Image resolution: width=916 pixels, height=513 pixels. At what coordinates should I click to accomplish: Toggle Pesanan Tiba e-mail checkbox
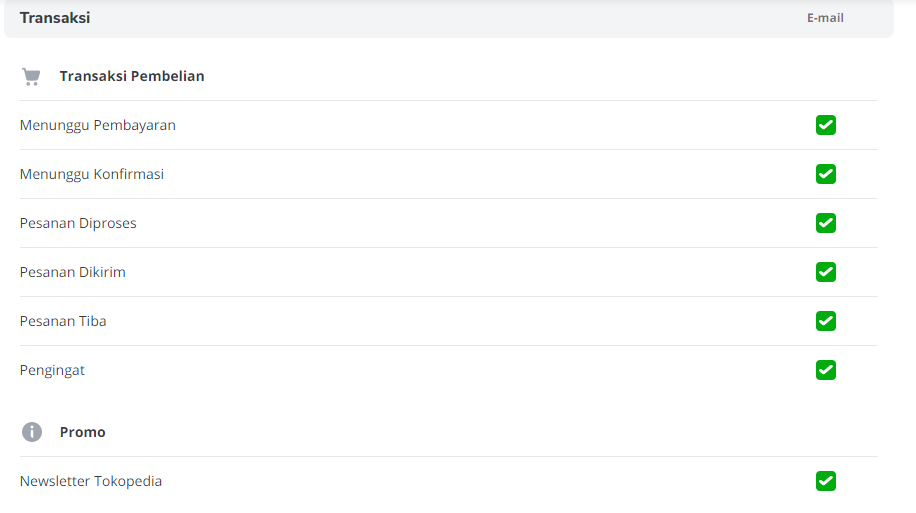tap(825, 321)
